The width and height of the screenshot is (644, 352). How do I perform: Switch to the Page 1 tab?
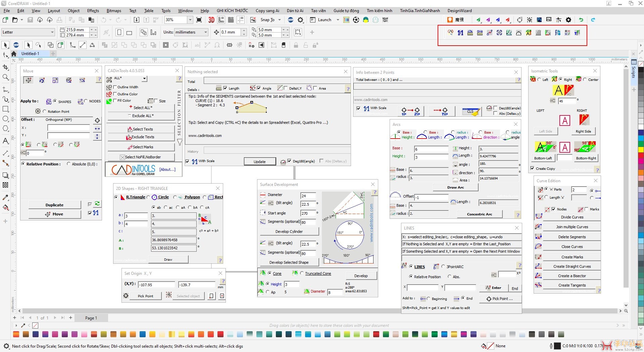tap(91, 318)
